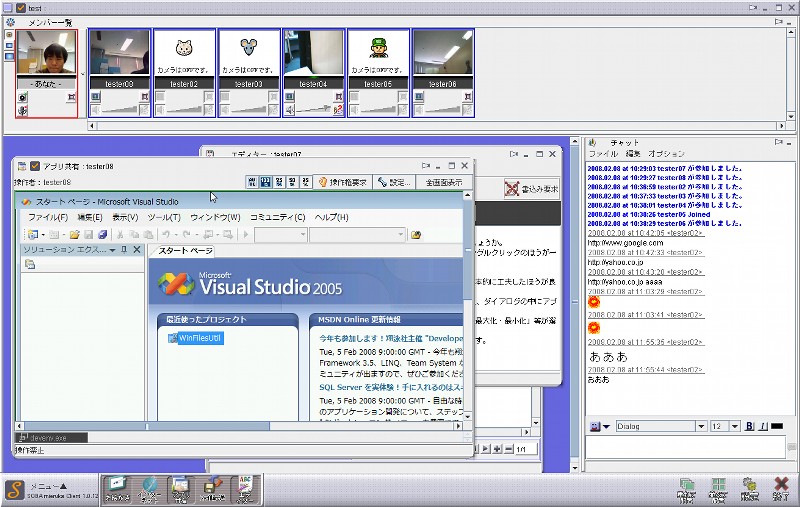800x507 pixels.
Task: Click tester08's video monitor icon
Action: [96, 96]
